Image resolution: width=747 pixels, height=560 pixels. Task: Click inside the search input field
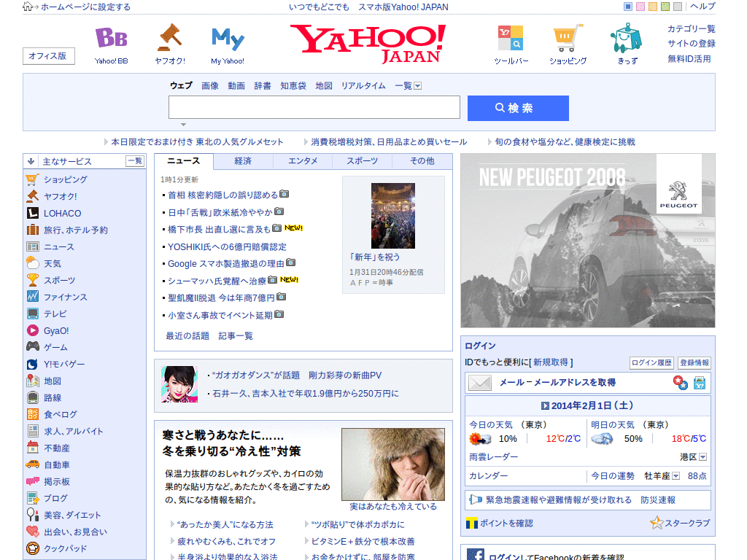point(314,107)
